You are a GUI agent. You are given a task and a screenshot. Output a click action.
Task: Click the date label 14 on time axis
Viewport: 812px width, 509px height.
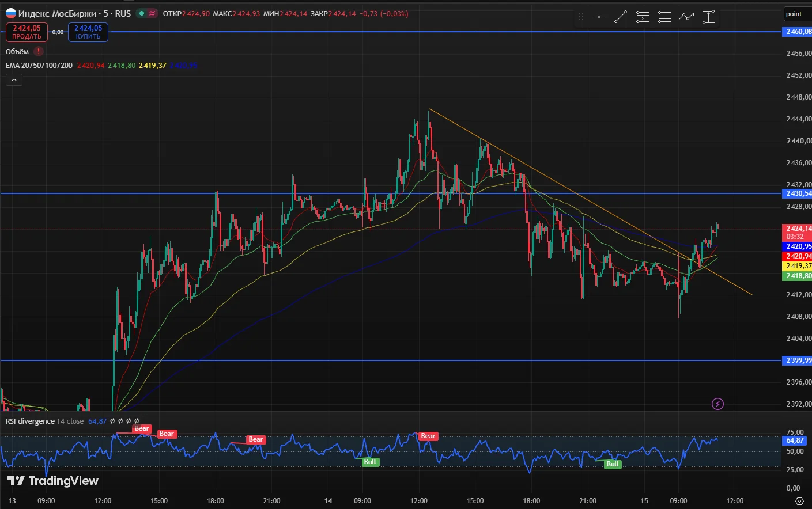tap(328, 500)
